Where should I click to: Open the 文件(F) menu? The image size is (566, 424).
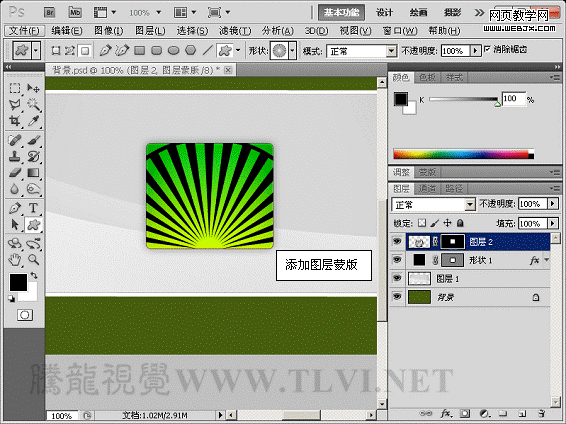click(x=24, y=31)
